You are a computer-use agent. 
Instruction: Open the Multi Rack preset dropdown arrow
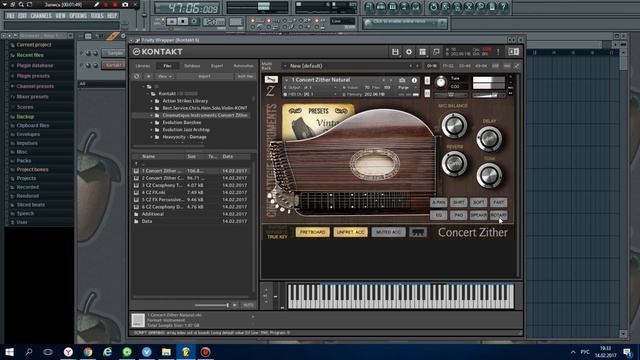pos(285,66)
